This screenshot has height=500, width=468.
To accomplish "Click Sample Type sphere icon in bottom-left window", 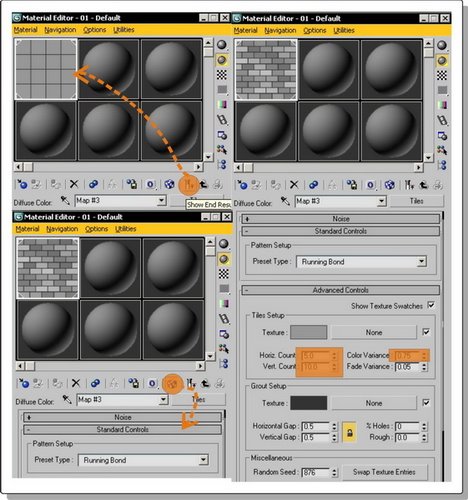I will tap(224, 244).
